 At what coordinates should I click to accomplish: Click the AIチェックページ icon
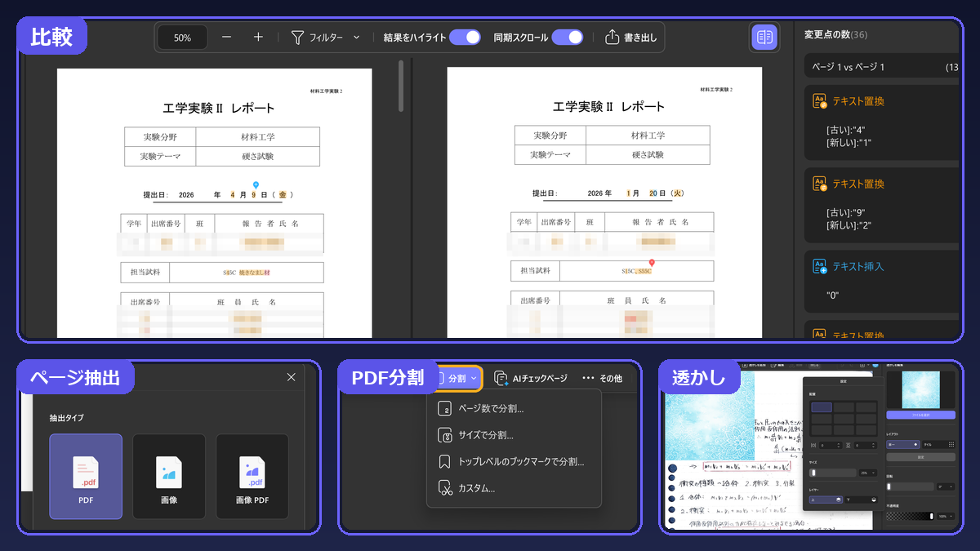[501, 378]
